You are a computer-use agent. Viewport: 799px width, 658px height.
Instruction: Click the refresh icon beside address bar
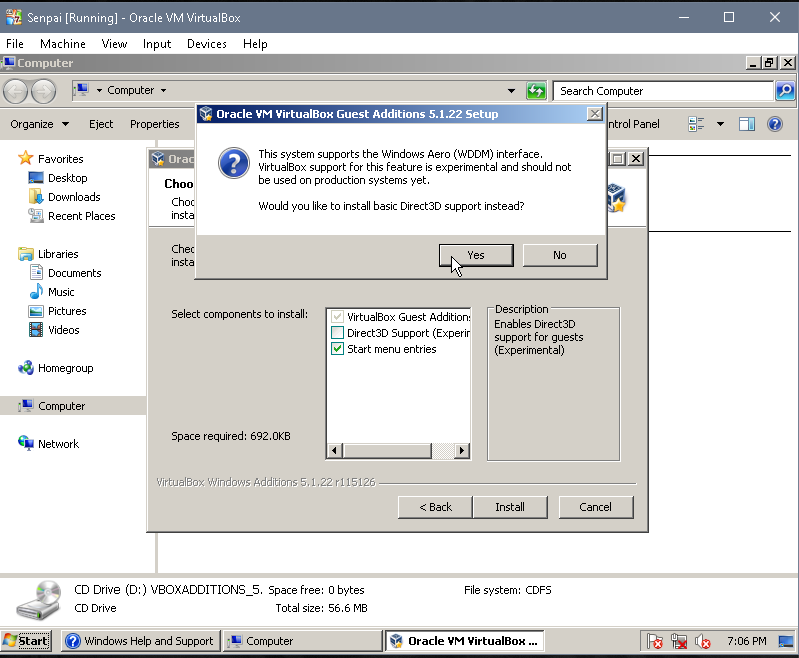(x=536, y=91)
